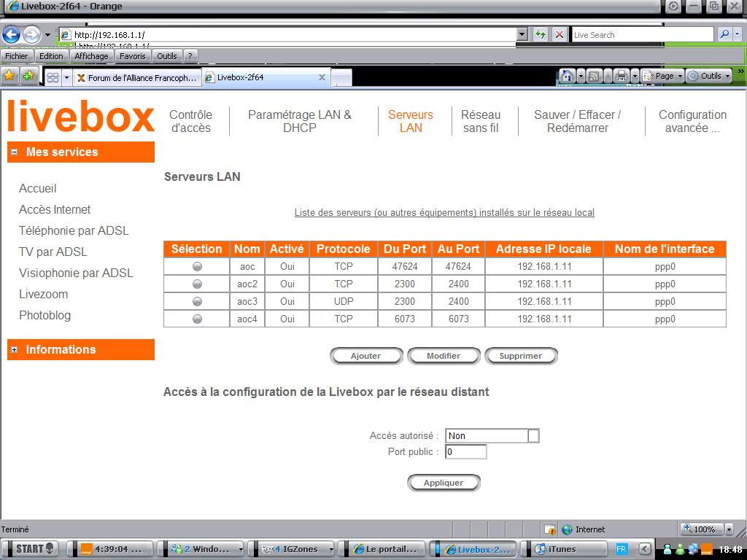Click the FR language indicator
747x560 pixels.
621,549
